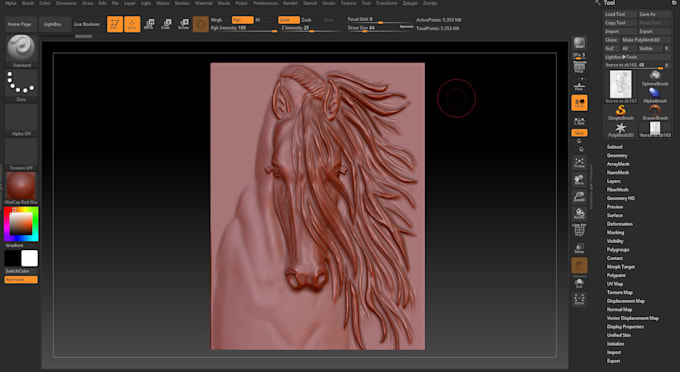Viewport: 680px width, 372px height.
Task: Open the Texture Off selector
Action: click(21, 154)
